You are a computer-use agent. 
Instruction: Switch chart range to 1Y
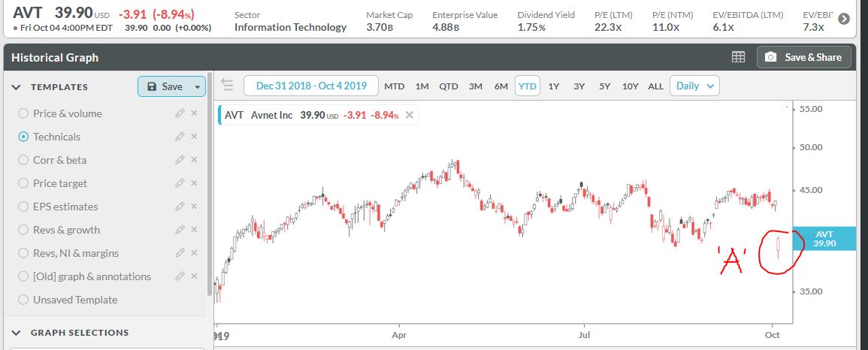click(x=554, y=86)
